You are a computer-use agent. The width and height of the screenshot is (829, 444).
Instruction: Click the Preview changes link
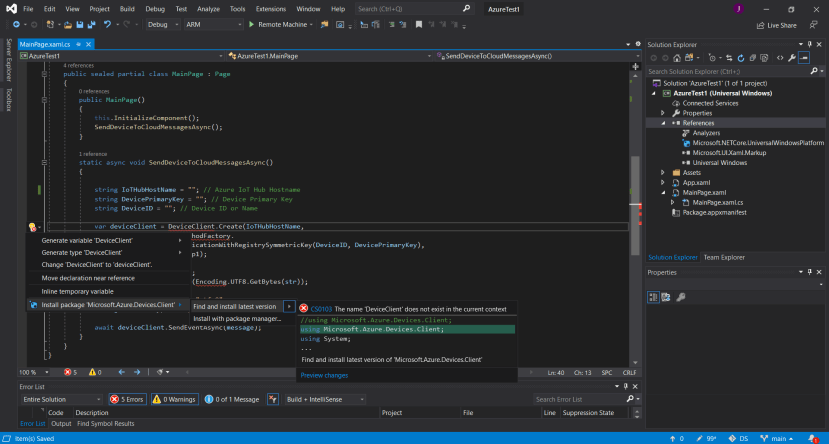324,375
